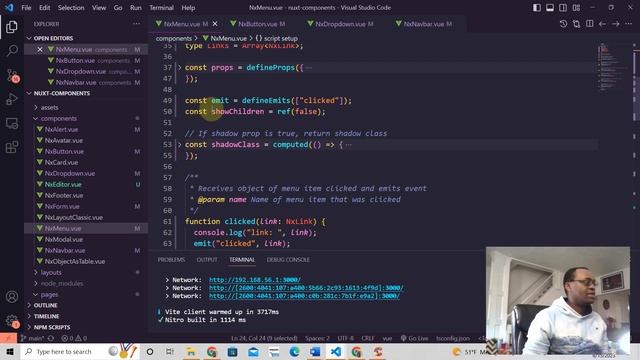Viewport: 640px width, 360px height.
Task: Click the main branch status bar item
Action: 32,338
